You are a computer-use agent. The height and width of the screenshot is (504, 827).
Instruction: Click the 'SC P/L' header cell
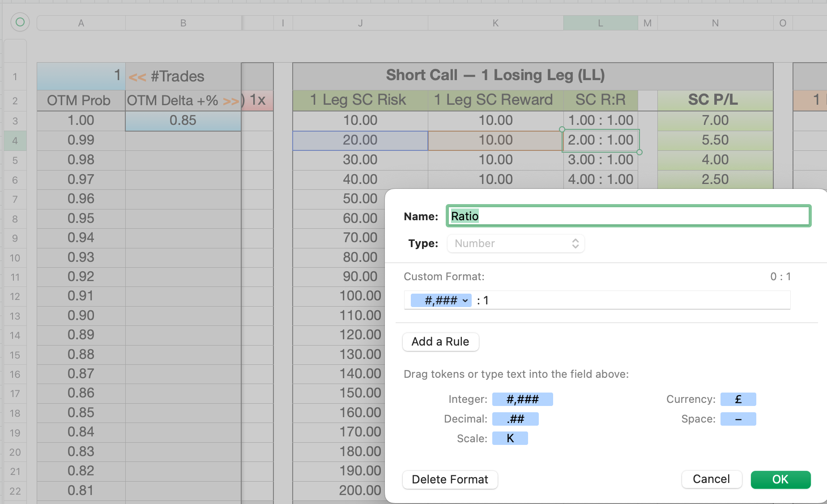point(715,100)
